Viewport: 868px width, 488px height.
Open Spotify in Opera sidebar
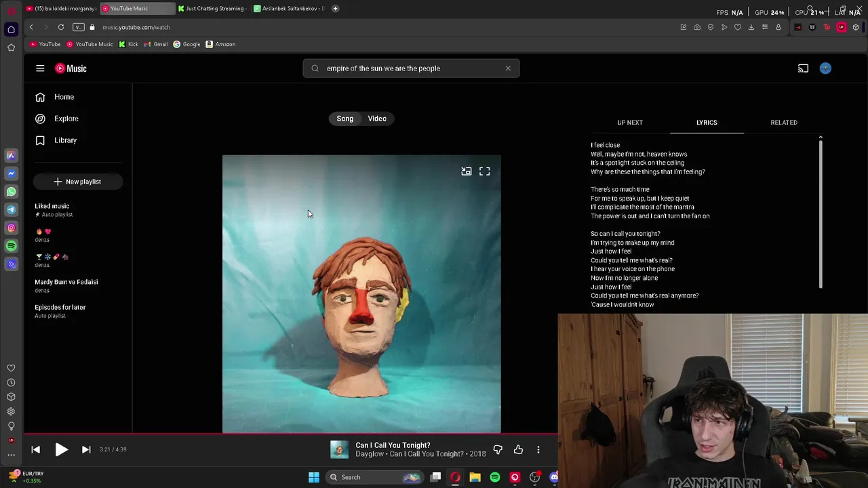(x=11, y=246)
